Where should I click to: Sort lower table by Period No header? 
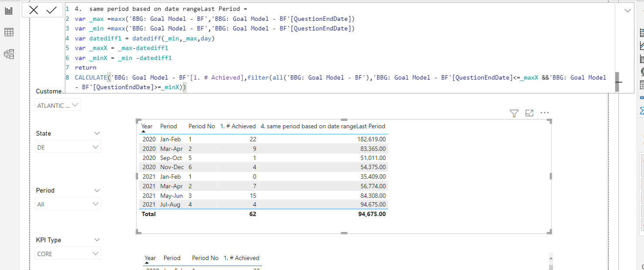(205, 258)
